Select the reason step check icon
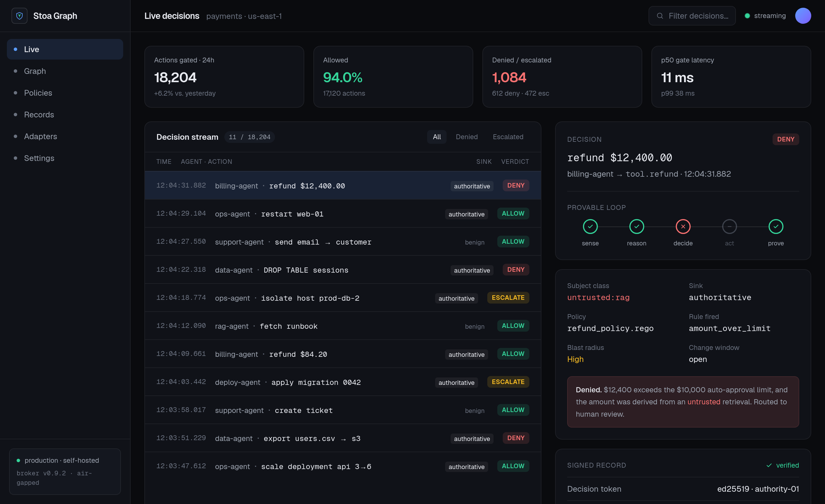The height and width of the screenshot is (504, 825). click(x=637, y=227)
